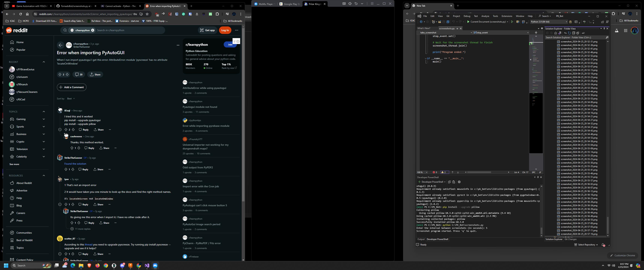Open Discord from the Windows taskbar
The height and width of the screenshot is (270, 644).
[x=122, y=265]
